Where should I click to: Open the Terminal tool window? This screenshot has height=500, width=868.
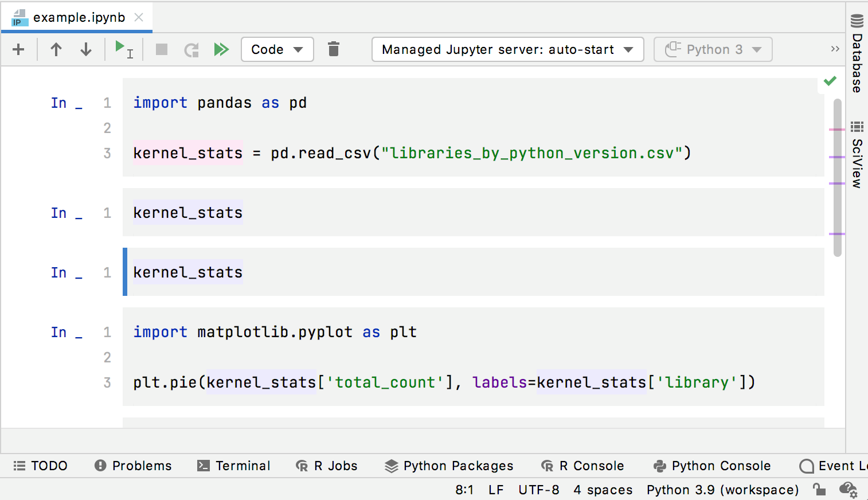coord(234,466)
